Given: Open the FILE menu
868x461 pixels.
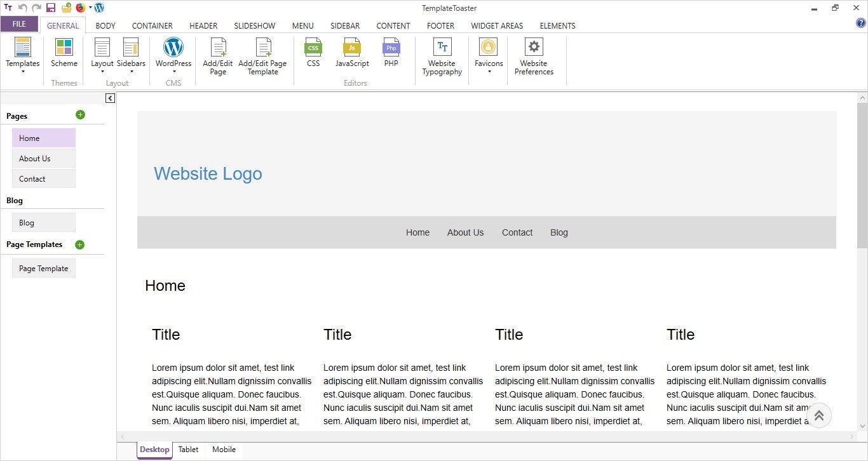Looking at the screenshot, I should point(19,24).
